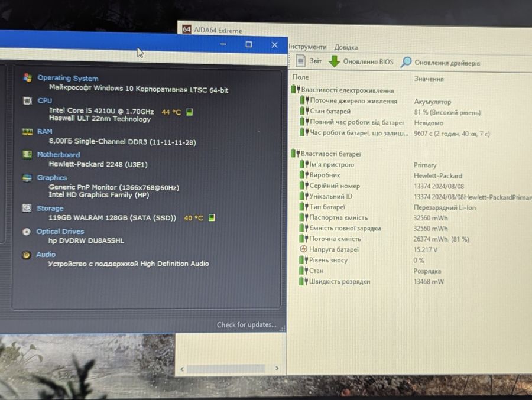Click the Audio speaker icon

pos(26,255)
